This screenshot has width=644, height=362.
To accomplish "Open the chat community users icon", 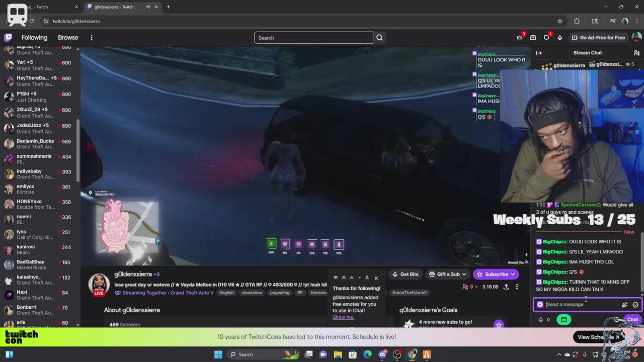I will 636,53.
